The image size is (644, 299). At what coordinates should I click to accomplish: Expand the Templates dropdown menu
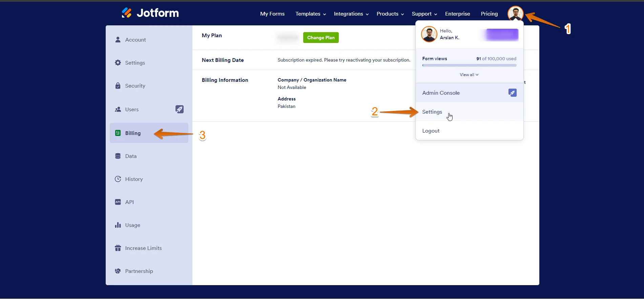[310, 14]
